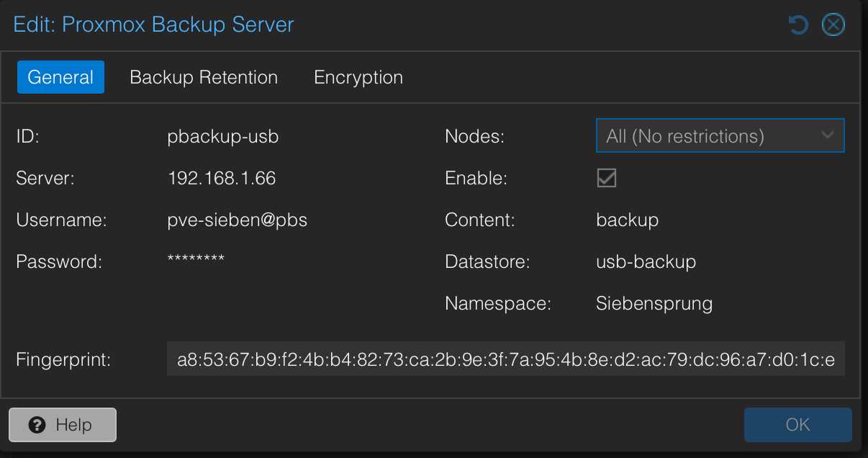Screen dimensions: 868x458
Task: Click the Fingerprint label
Action: tap(63, 359)
